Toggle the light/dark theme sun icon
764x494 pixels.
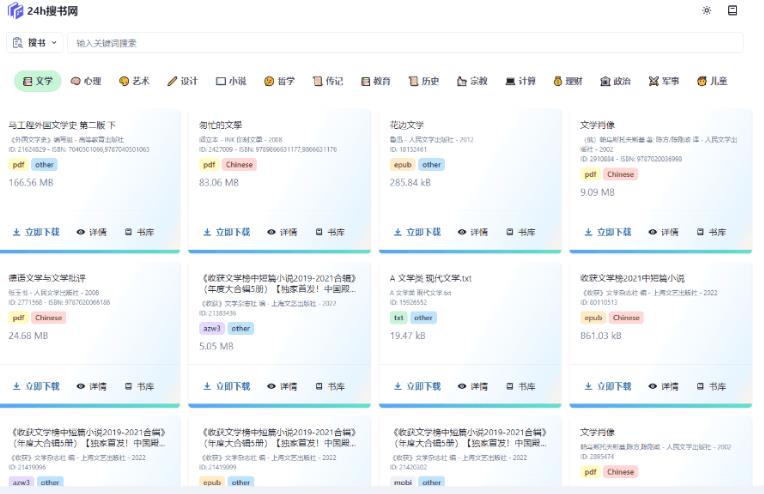[707, 10]
